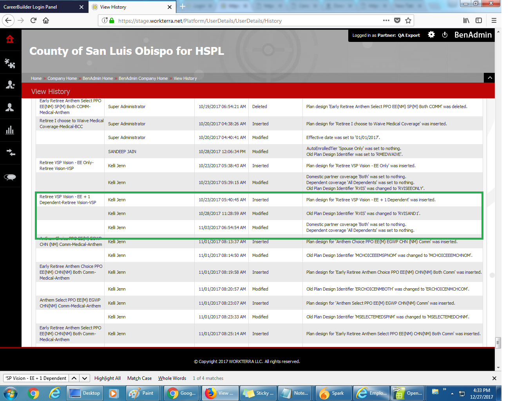Click Company Home breadcrumb link
The height and width of the screenshot is (401, 532).
point(62,78)
